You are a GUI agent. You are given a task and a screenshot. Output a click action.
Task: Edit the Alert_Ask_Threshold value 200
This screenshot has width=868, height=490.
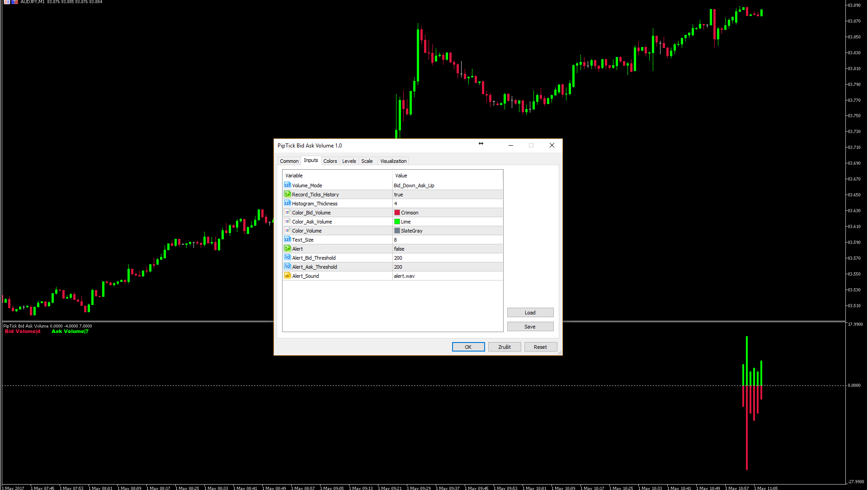448,267
